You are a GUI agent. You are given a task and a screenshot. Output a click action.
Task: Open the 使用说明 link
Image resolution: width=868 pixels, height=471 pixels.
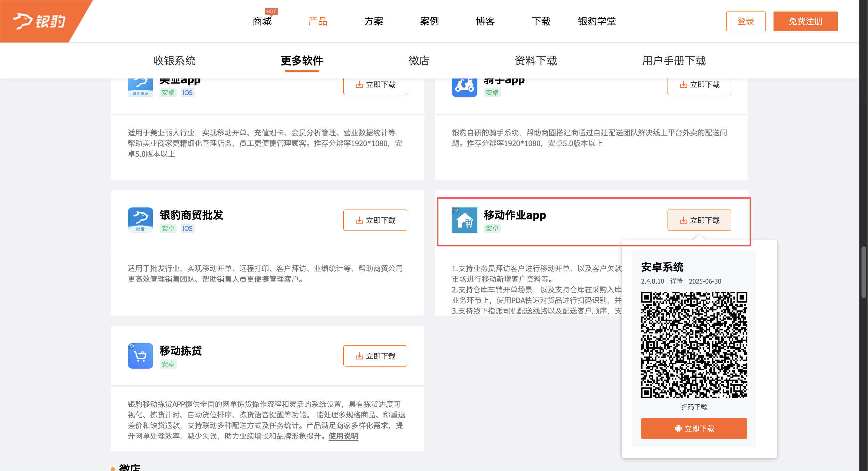tap(343, 436)
